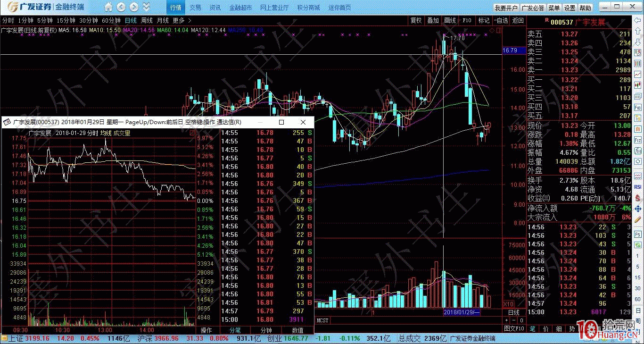The height and width of the screenshot is (344, 644).
Task: Click the round back arrow icon
Action: pos(121,7)
